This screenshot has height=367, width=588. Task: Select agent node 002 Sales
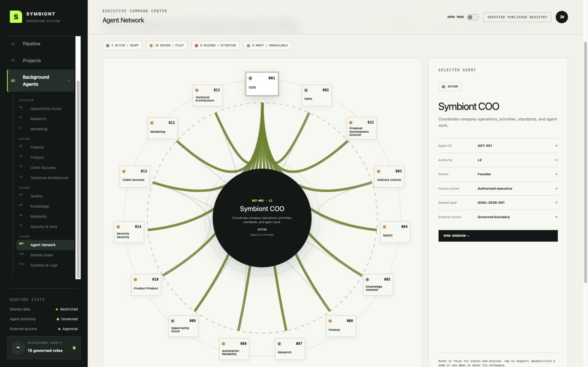coord(316,95)
